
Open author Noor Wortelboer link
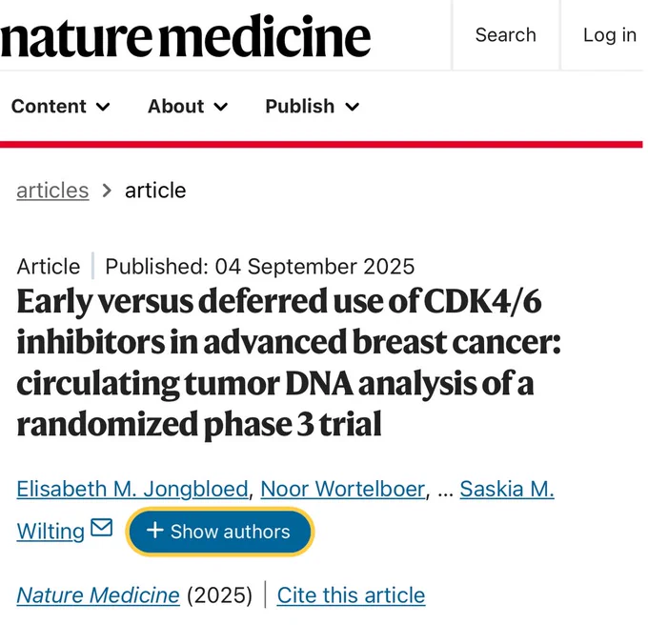[x=343, y=489]
